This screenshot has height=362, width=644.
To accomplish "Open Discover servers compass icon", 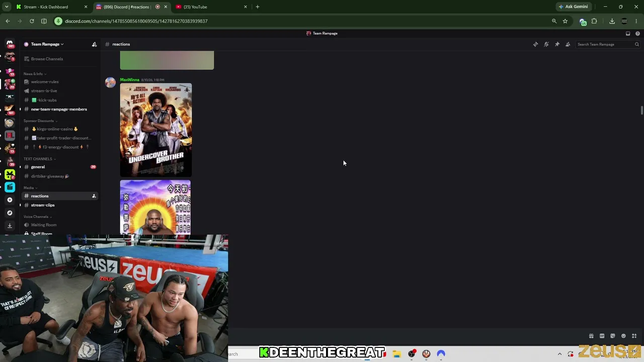I will [10, 213].
